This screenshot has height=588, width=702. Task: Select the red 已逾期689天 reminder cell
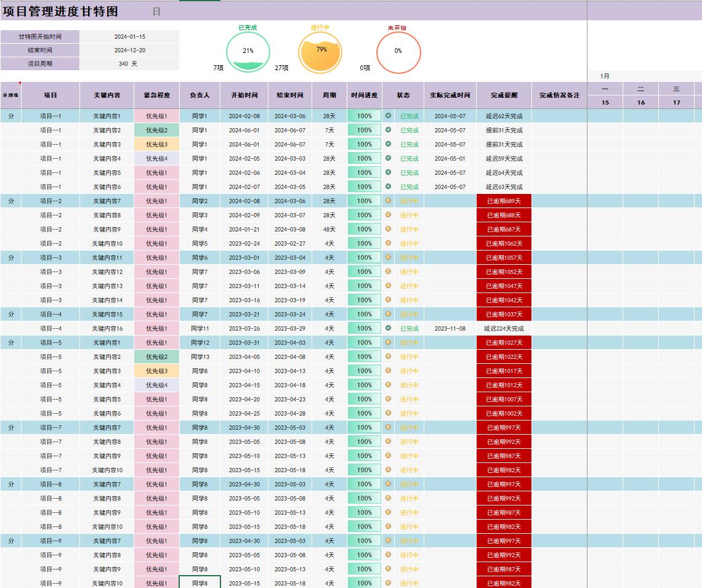[x=504, y=201]
